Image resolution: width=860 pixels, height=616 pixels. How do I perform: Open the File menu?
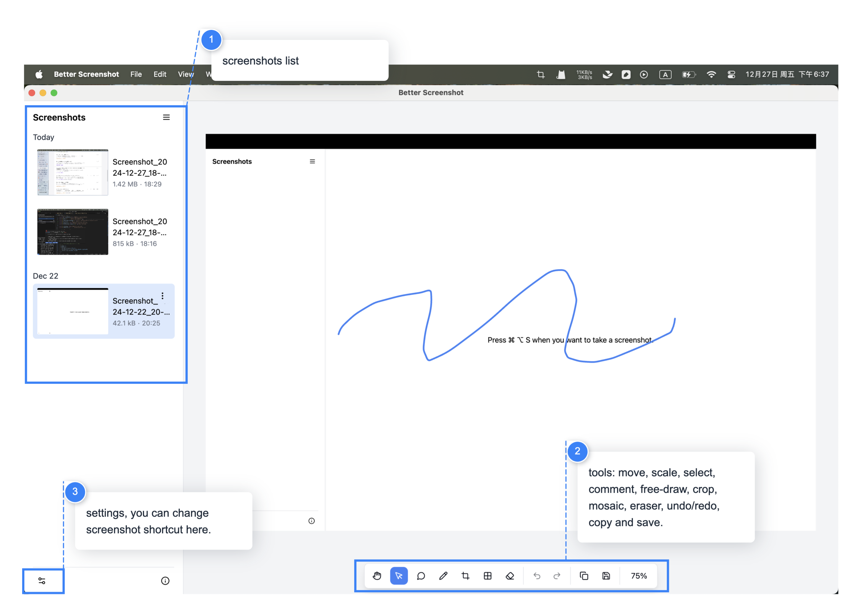[136, 74]
